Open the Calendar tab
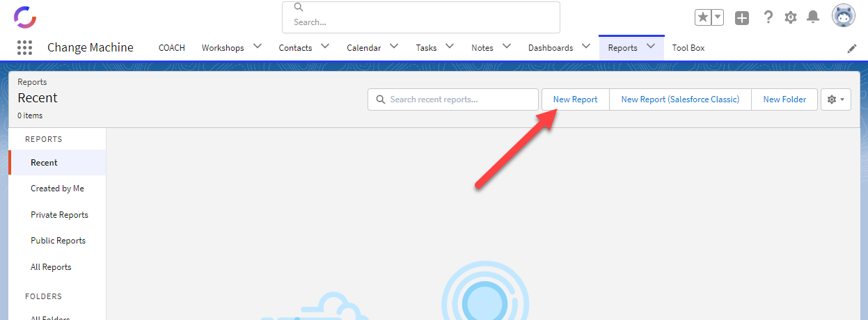The height and width of the screenshot is (320, 868). 364,48
